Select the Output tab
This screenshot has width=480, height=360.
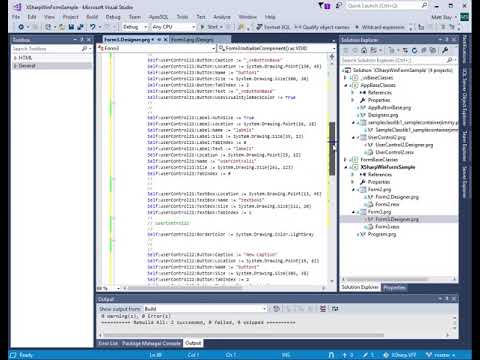click(x=193, y=343)
